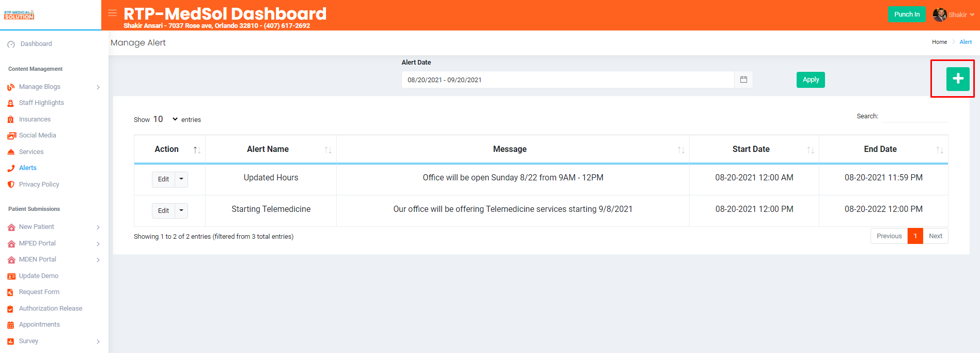Click the hamburger menu toggle icon
The height and width of the screenshot is (353, 980).
[112, 13]
